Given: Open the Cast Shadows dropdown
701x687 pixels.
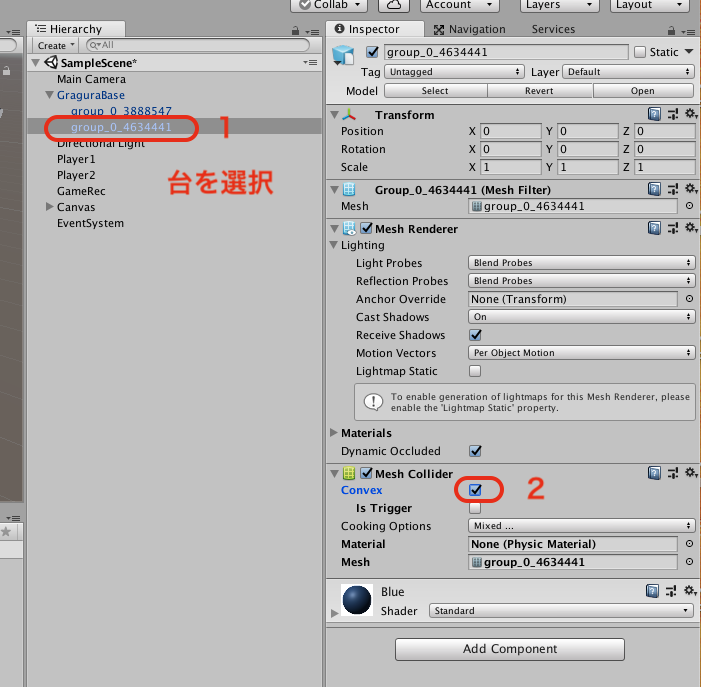Looking at the screenshot, I should (581, 317).
